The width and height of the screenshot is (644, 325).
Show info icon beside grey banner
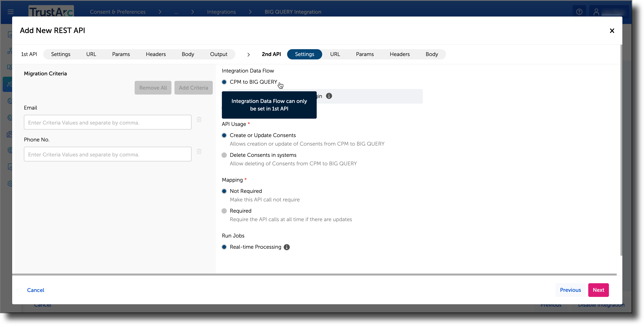(x=329, y=96)
